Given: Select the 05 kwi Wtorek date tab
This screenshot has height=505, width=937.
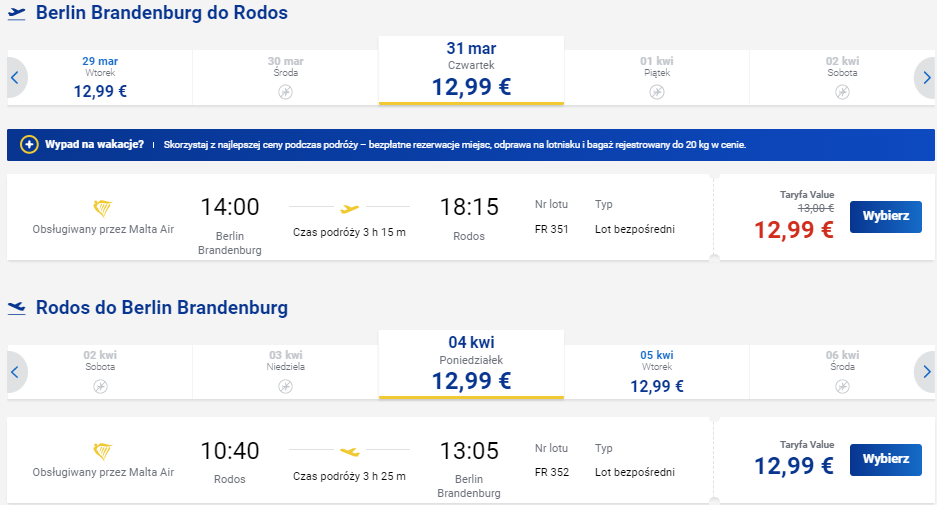Looking at the screenshot, I should 657,372.
